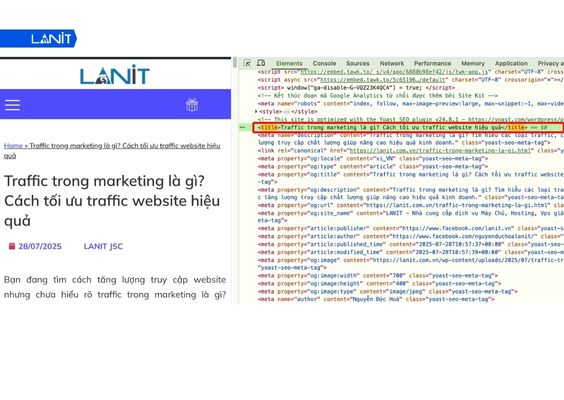Switch to the Application tab
The height and width of the screenshot is (400, 564).
coord(511,63)
